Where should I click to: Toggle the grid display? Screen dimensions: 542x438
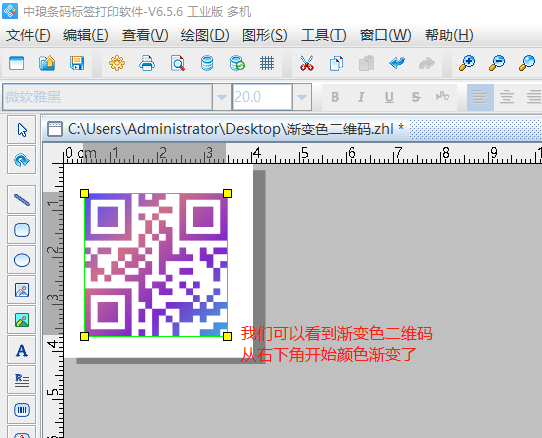[x=267, y=63]
